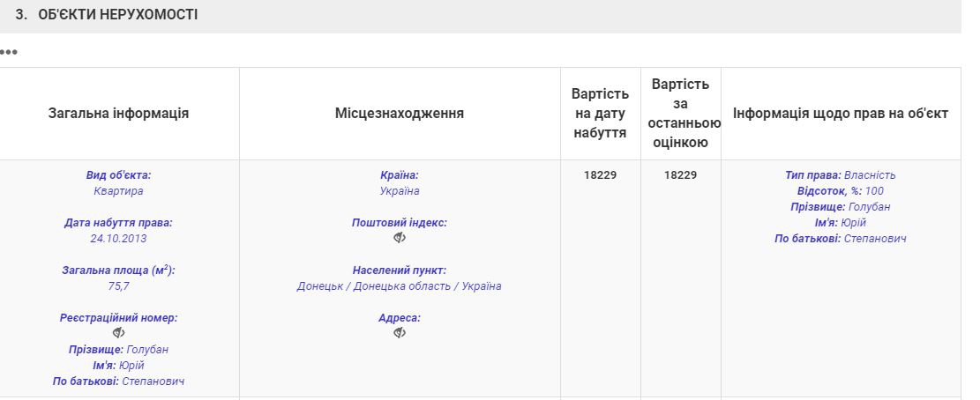980x400 pixels.
Task: Click the Загальна інформація column header
Action: point(118,114)
